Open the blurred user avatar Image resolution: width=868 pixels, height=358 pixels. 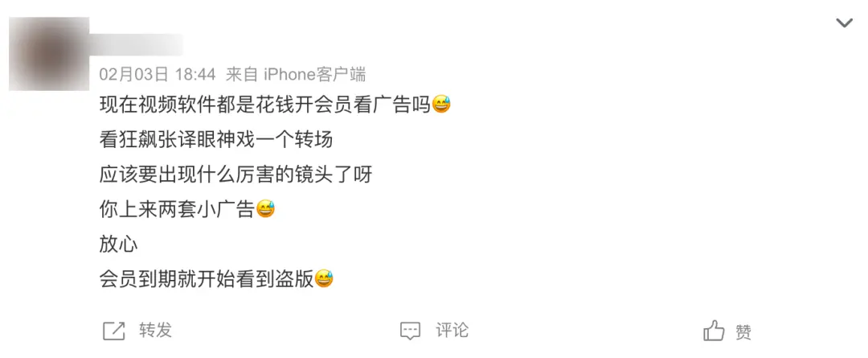[49, 54]
